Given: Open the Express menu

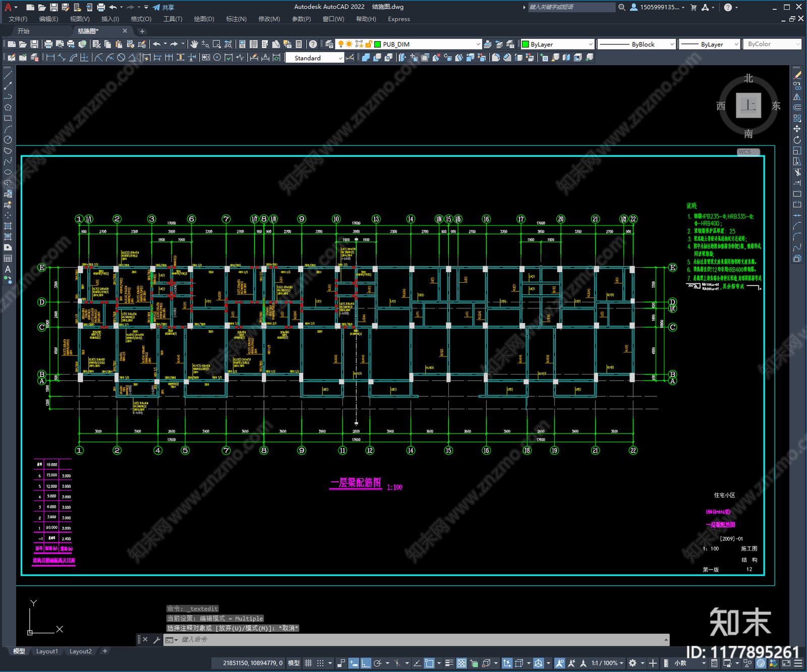Looking at the screenshot, I should click(399, 19).
